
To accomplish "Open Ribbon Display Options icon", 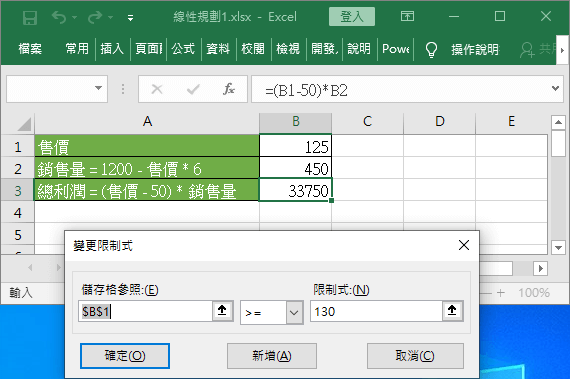I will pos(407,16).
